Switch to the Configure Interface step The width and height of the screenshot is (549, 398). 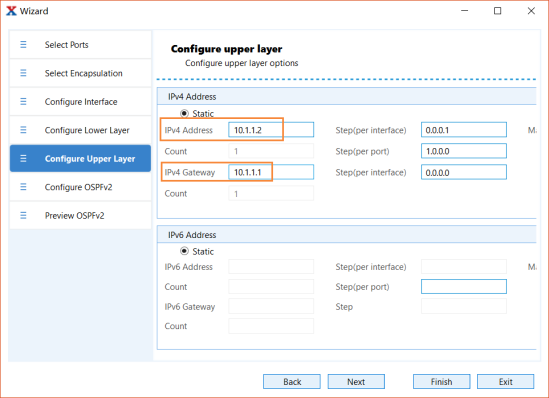(x=80, y=102)
